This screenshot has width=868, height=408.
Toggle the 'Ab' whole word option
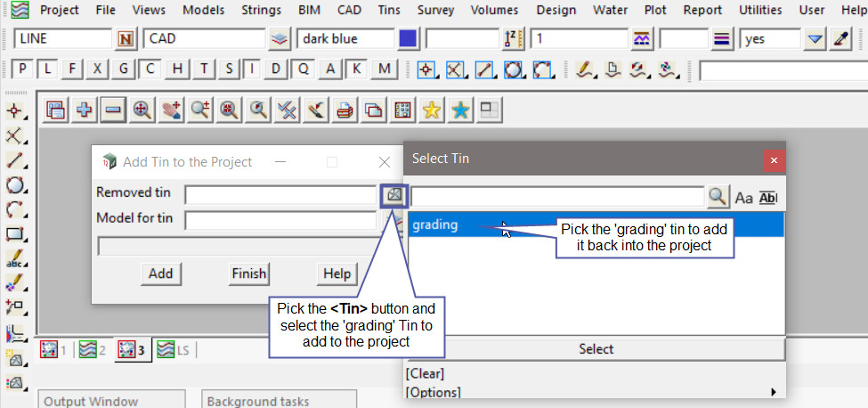point(767,198)
